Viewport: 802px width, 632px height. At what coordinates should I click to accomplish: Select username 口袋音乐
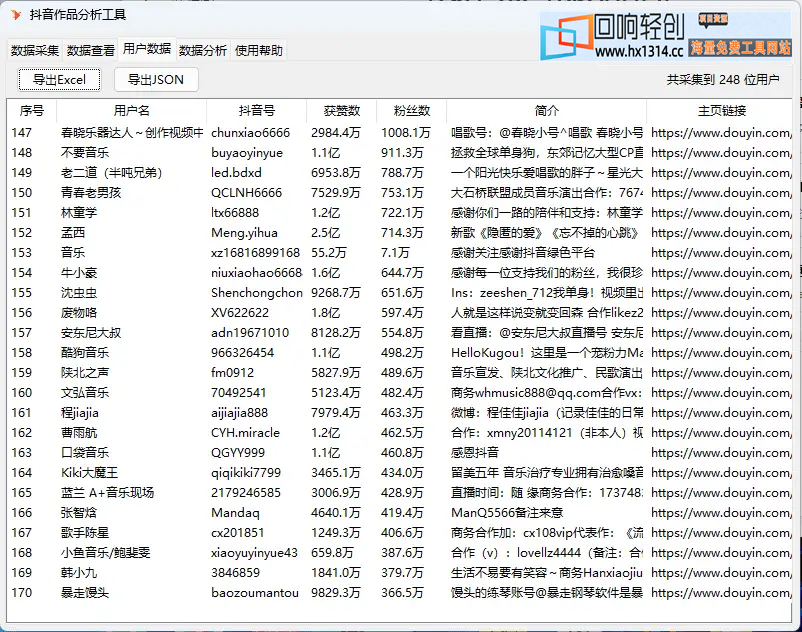[x=85, y=453]
